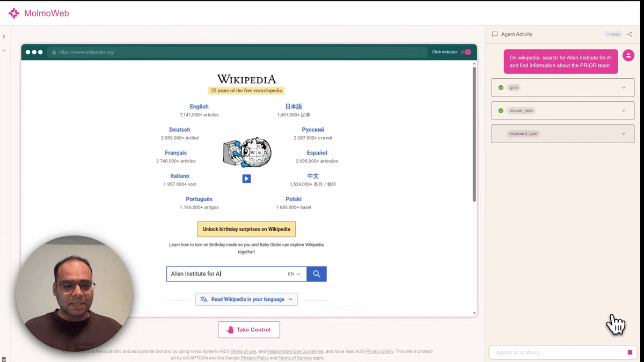
Task: Open Ai2's Privacy policy link
Action: pos(379,351)
